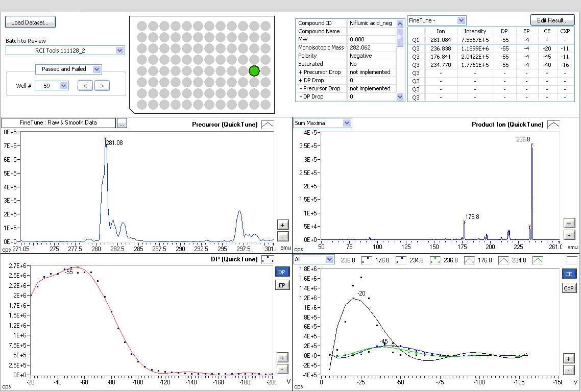
Task: Click the Intensity column header
Action: tap(475, 31)
